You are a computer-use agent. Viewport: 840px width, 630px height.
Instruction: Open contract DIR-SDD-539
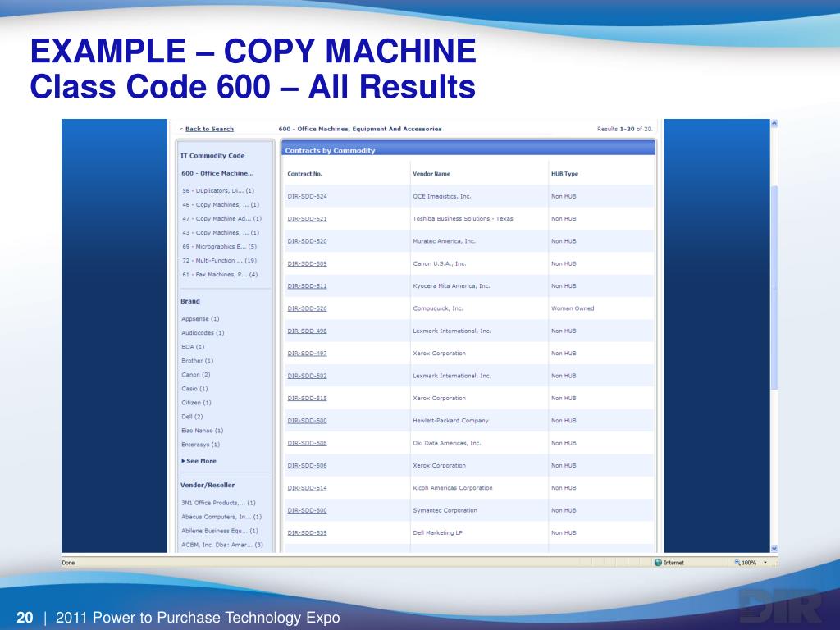pyautogui.click(x=307, y=533)
